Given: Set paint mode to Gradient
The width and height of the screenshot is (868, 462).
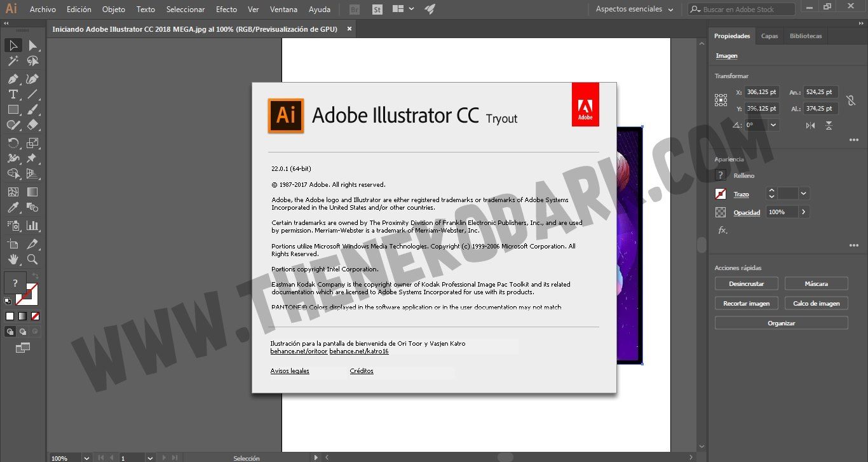Looking at the screenshot, I should [x=22, y=316].
